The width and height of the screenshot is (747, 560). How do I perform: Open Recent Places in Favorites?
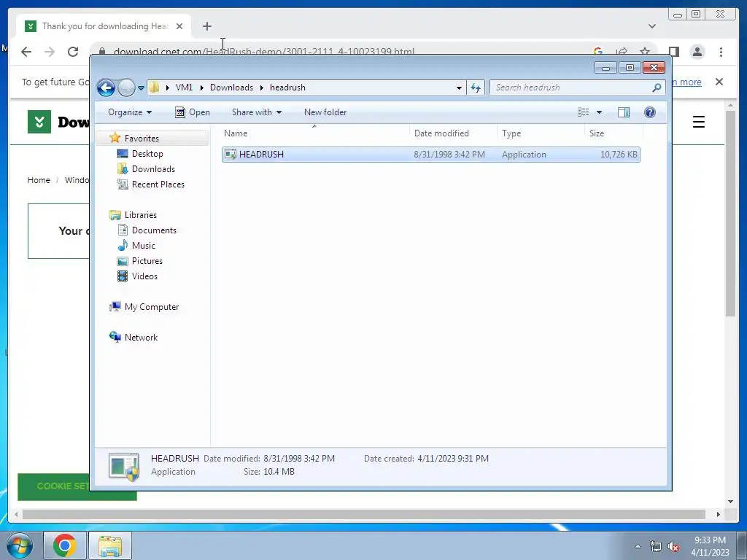pyautogui.click(x=158, y=184)
